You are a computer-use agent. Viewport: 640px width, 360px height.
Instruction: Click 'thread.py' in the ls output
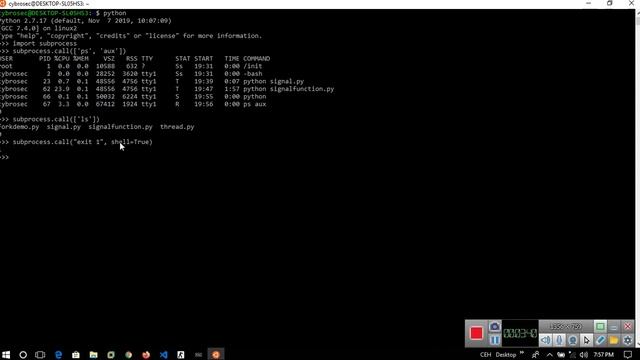[177, 127]
